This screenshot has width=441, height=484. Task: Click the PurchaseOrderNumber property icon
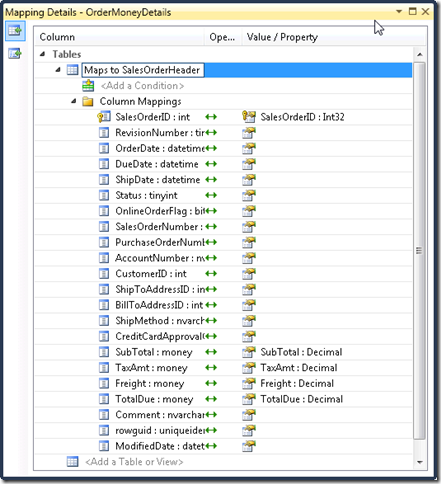click(x=249, y=242)
